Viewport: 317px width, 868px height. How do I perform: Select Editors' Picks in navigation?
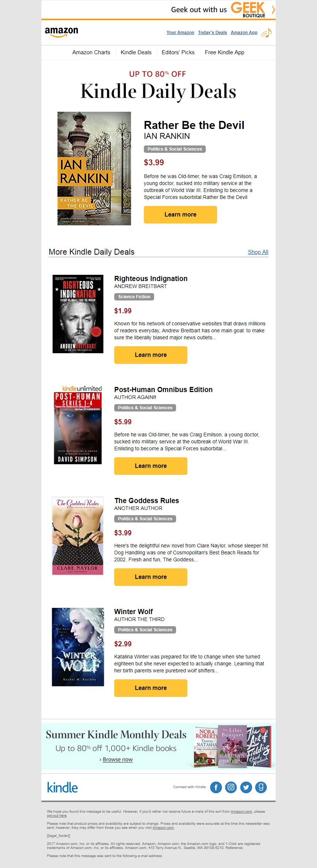pyautogui.click(x=178, y=52)
